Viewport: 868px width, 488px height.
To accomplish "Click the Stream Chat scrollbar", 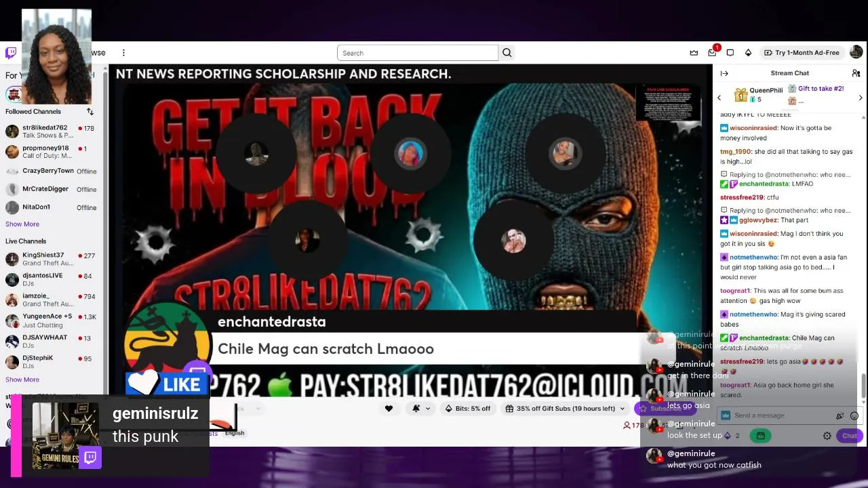I will click(863, 386).
